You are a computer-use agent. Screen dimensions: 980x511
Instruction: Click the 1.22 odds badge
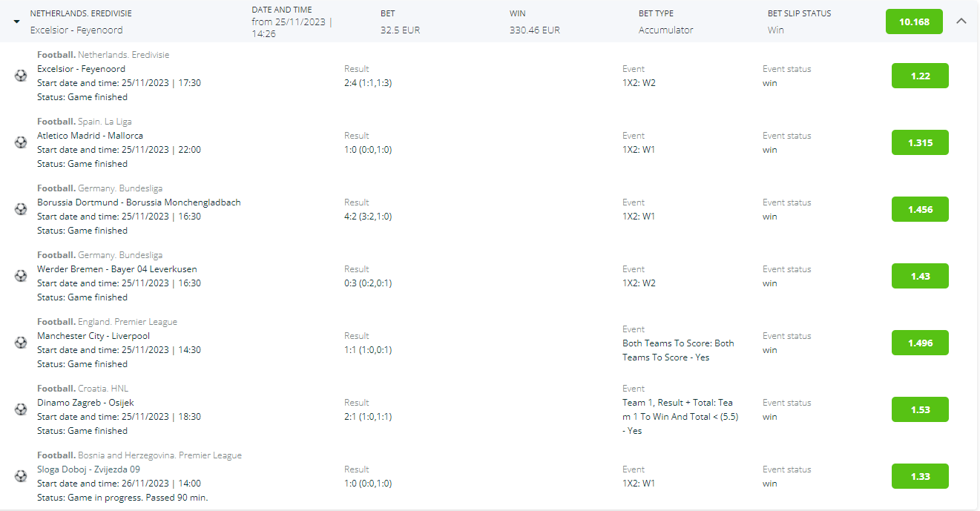click(x=920, y=76)
